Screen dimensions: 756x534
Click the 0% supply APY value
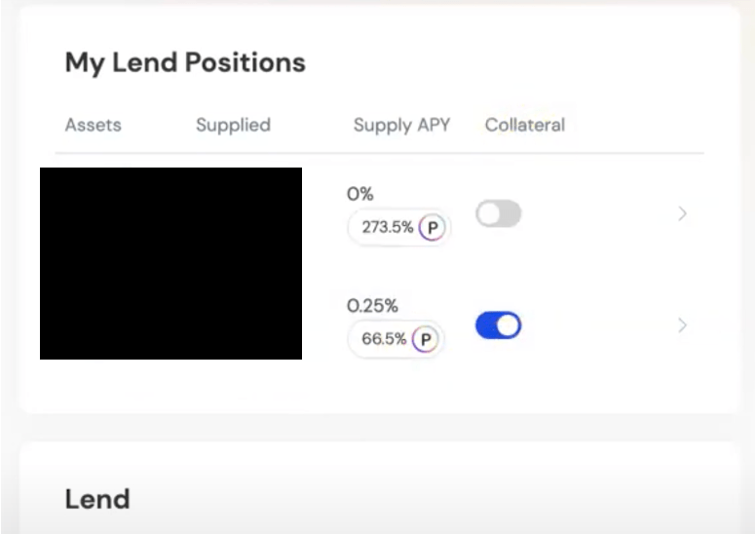pos(359,195)
